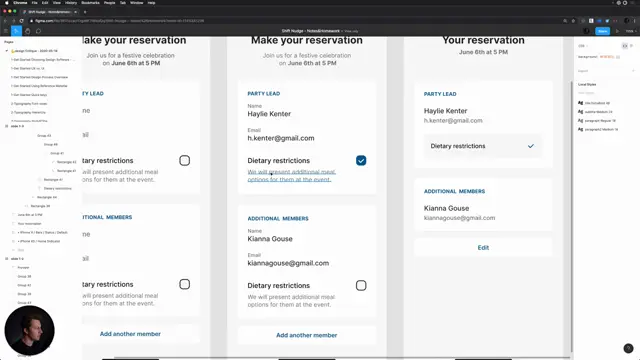Image resolution: width=640 pixels, height=360 pixels.
Task: Select the Preview layer
Action: [23, 268]
